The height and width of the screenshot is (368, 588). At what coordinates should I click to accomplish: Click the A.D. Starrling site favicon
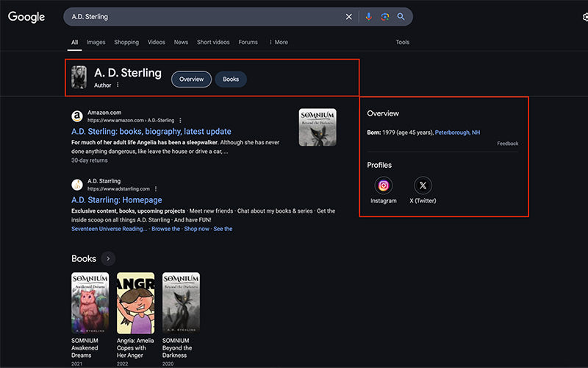(x=77, y=185)
